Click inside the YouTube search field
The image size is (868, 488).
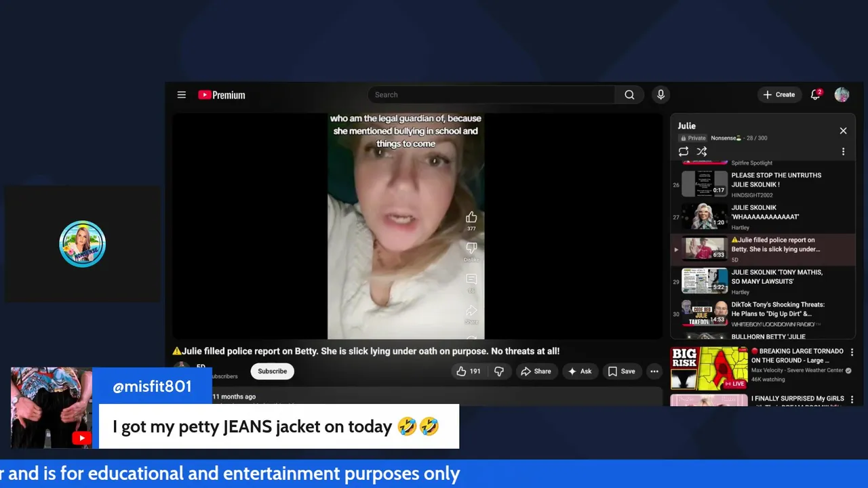pyautogui.click(x=492, y=95)
